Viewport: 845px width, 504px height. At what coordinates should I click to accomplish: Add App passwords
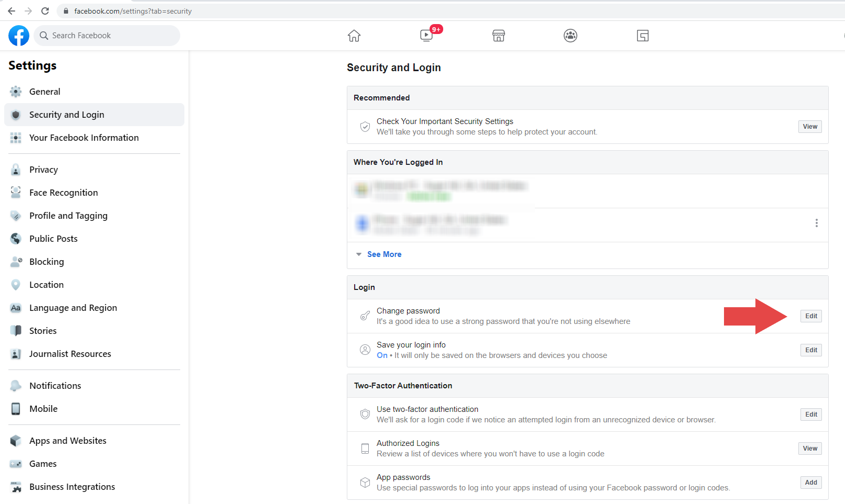(x=811, y=483)
